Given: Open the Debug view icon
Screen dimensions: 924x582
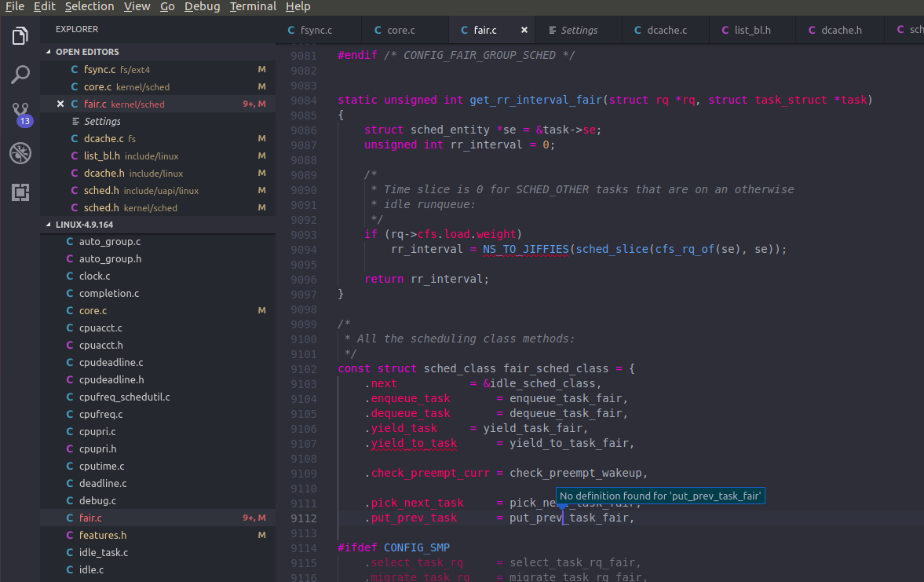Looking at the screenshot, I should [20, 153].
